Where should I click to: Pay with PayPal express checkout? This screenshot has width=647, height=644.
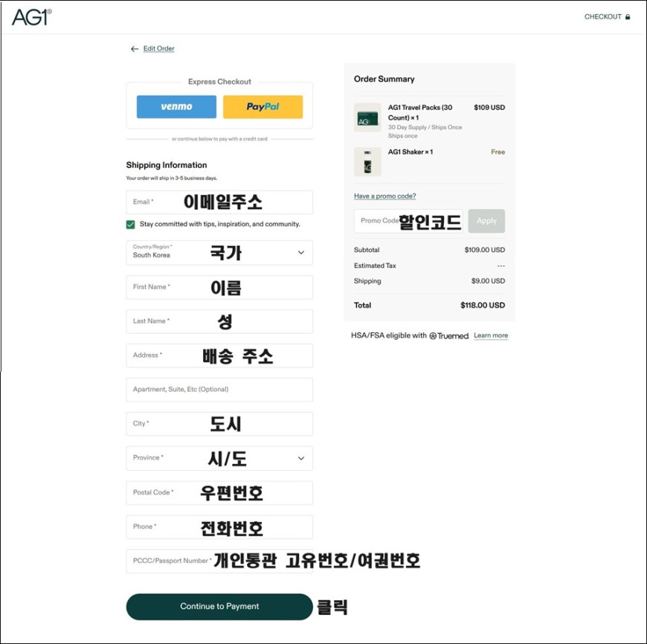click(263, 107)
